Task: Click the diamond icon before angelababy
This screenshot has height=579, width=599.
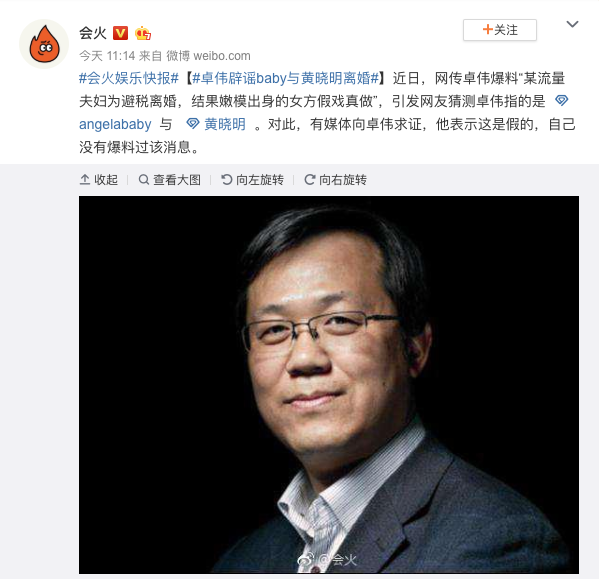Action: pos(562,100)
